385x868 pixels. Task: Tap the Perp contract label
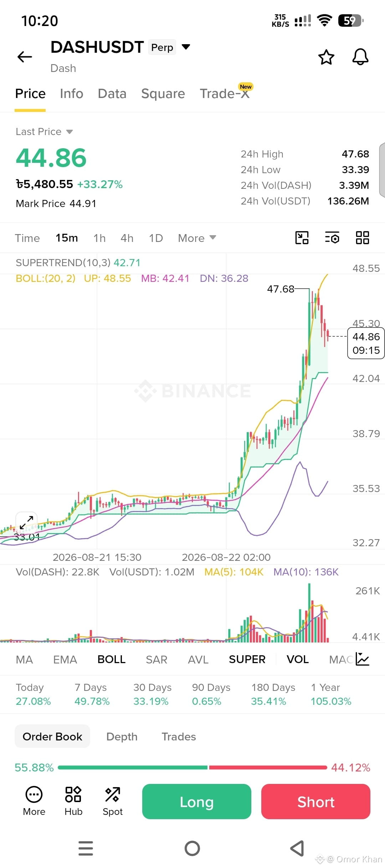pos(162,47)
